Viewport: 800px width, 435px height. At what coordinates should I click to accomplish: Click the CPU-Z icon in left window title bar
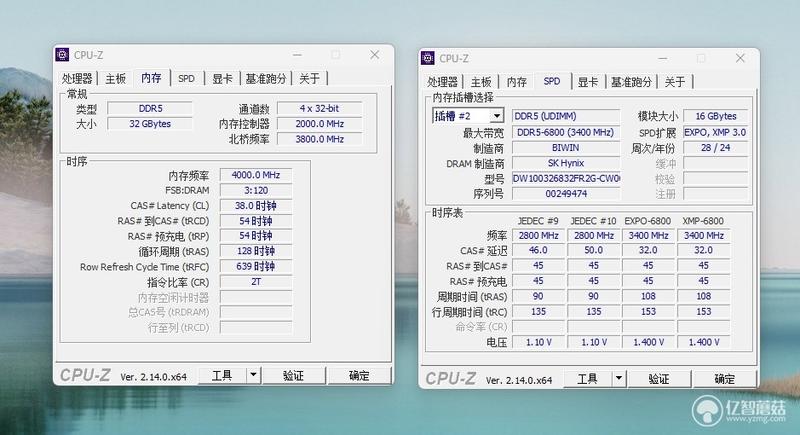(x=62, y=55)
